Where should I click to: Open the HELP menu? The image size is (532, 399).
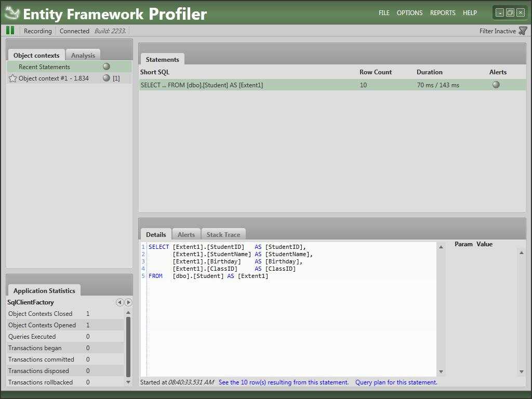pyautogui.click(x=470, y=13)
